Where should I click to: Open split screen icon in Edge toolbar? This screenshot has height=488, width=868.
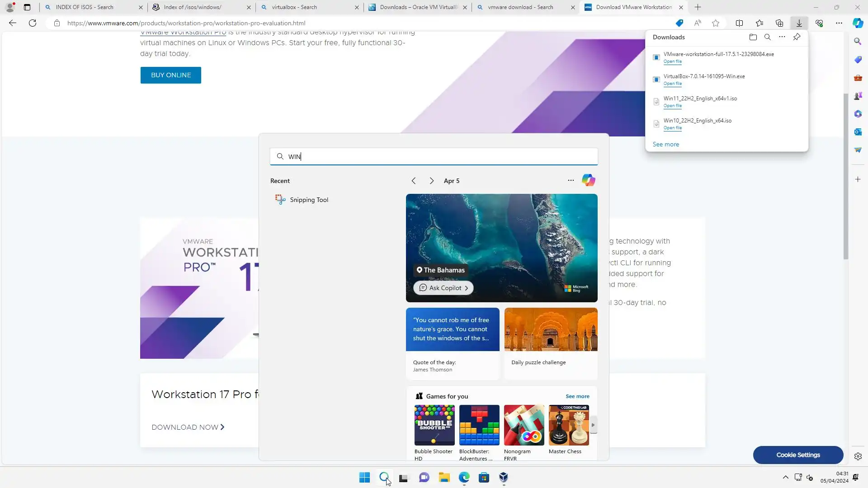click(x=739, y=23)
